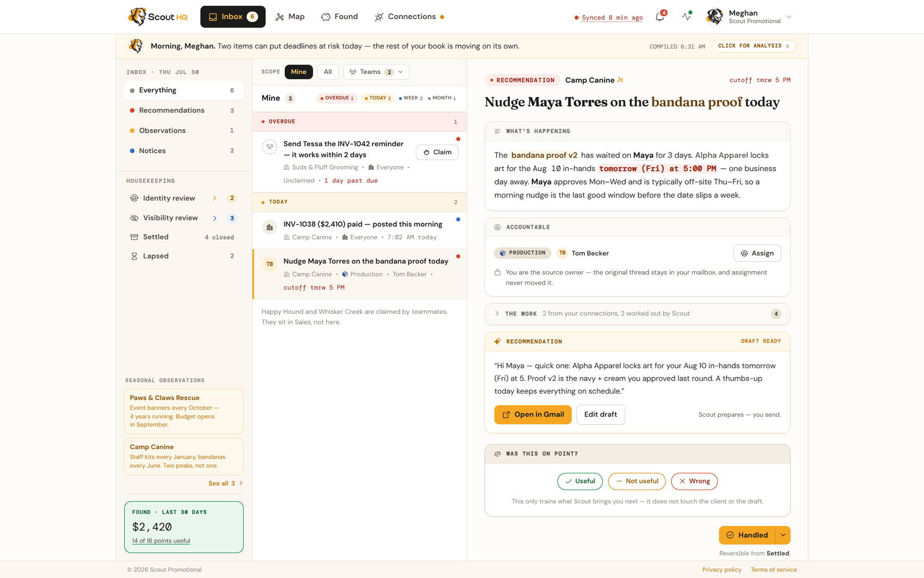This screenshot has width=924, height=578.
Task: Filter list by Overdue chip
Action: (x=337, y=98)
